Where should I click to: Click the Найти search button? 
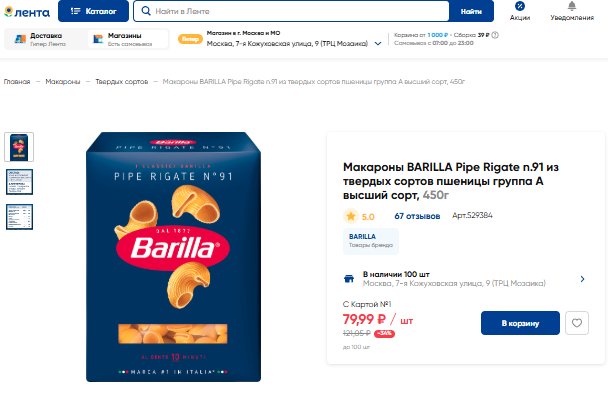pyautogui.click(x=471, y=11)
